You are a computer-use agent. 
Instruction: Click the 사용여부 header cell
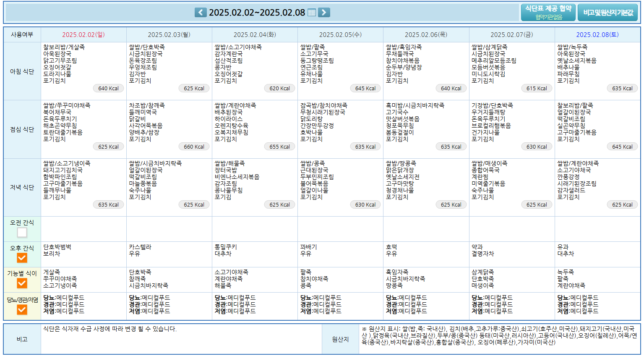(22, 35)
